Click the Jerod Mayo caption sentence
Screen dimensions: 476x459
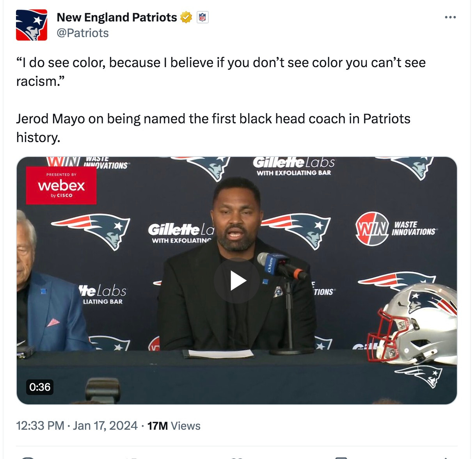[213, 128]
